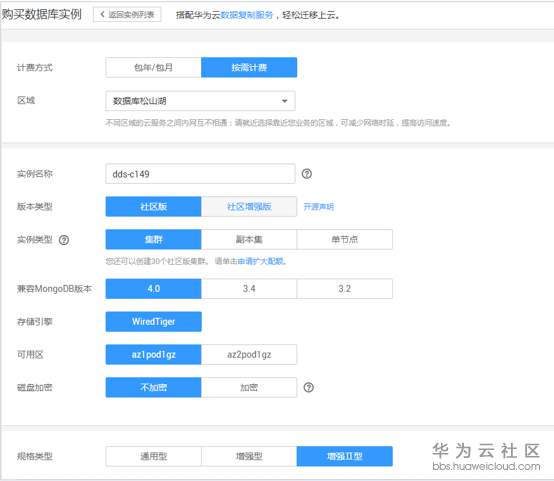Click the back to instance list button
554x481 pixels.
(x=127, y=14)
